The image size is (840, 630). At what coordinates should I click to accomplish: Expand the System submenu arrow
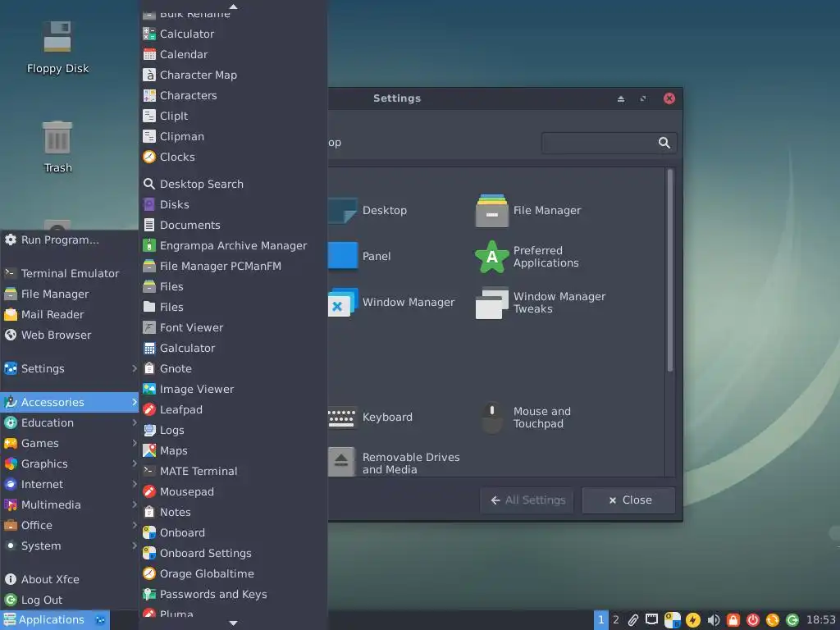[x=134, y=546]
